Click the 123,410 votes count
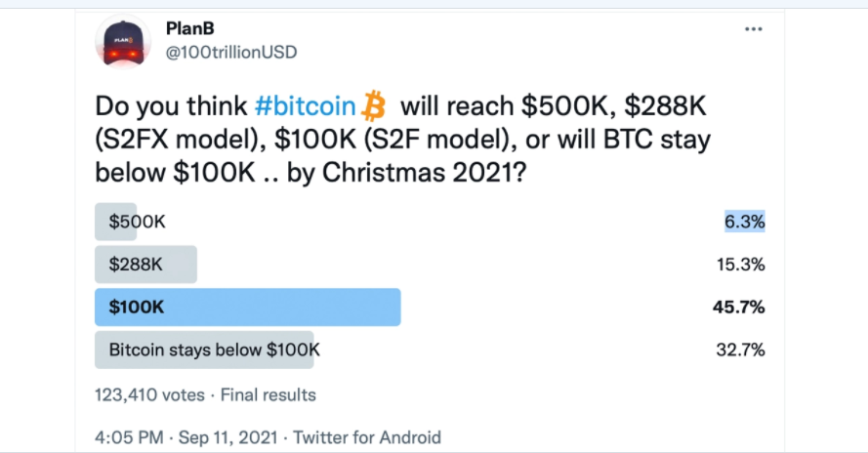Viewport: 868px width, 453px height. (149, 394)
